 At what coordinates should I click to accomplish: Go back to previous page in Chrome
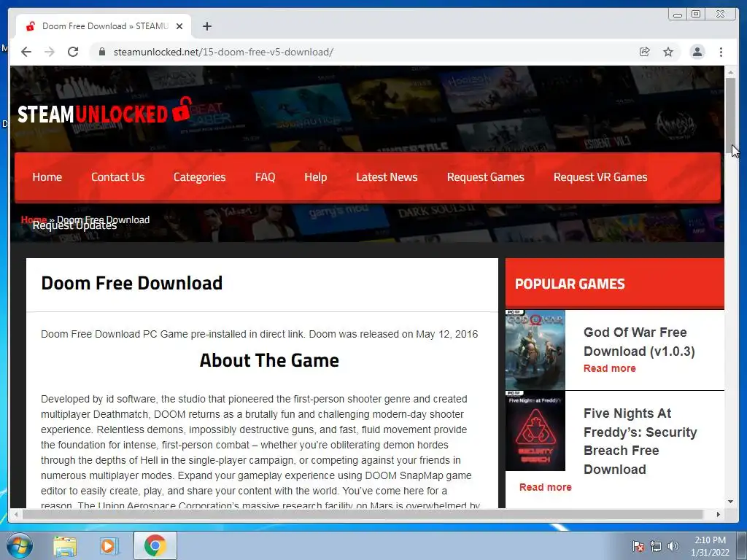[26, 52]
